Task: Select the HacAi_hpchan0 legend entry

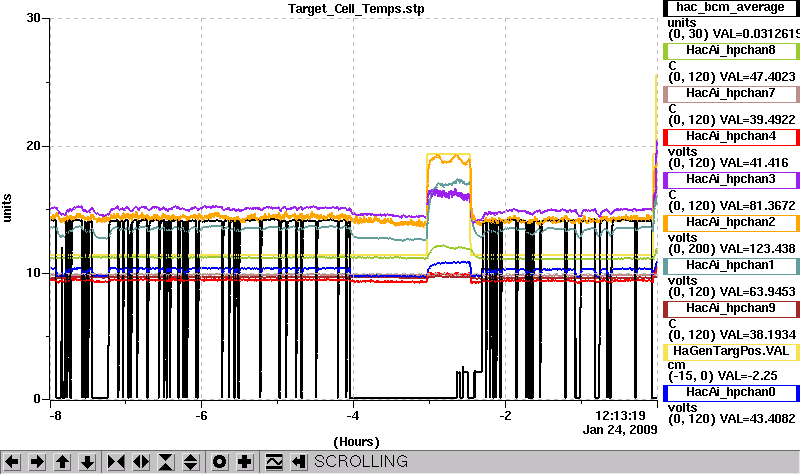Action: [731, 392]
